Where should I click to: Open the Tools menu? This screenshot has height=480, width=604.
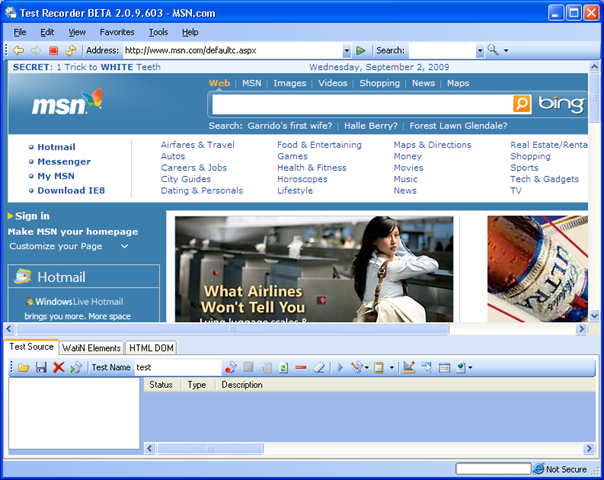click(158, 32)
